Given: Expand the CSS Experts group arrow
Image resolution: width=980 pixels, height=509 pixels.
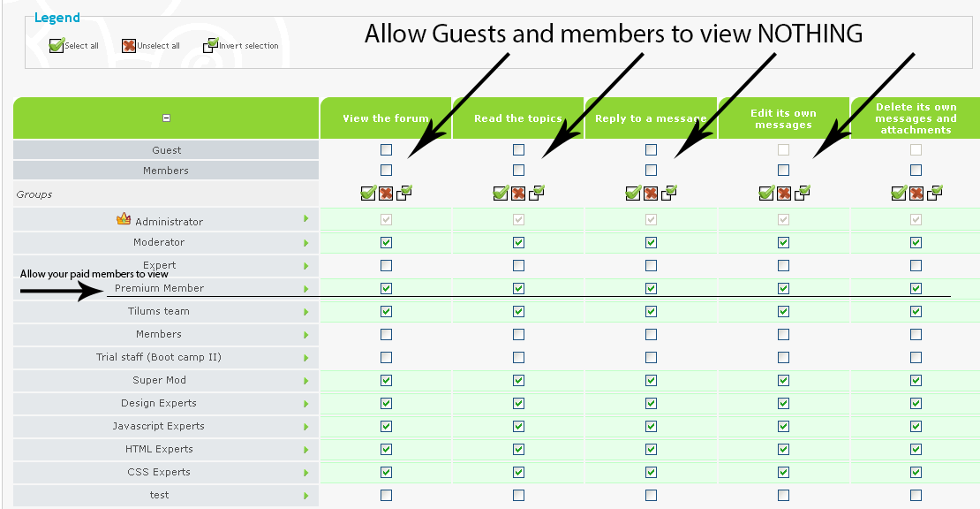Looking at the screenshot, I should click(x=306, y=473).
